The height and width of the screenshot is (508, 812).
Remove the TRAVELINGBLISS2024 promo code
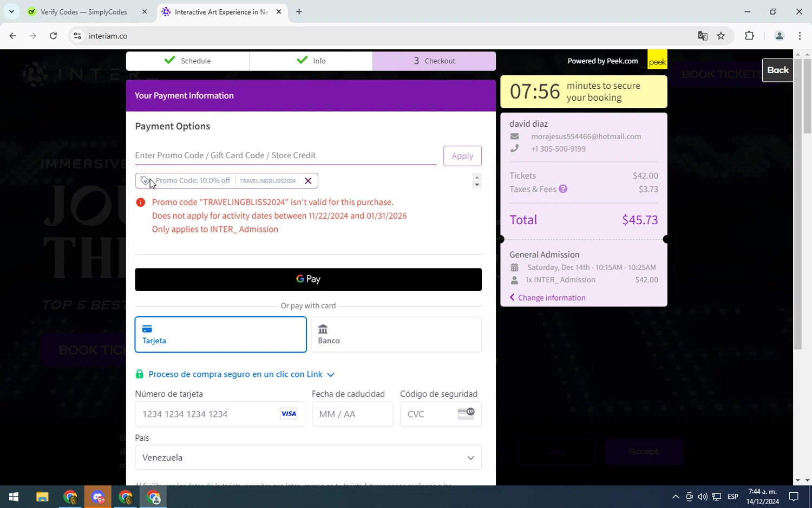point(308,181)
